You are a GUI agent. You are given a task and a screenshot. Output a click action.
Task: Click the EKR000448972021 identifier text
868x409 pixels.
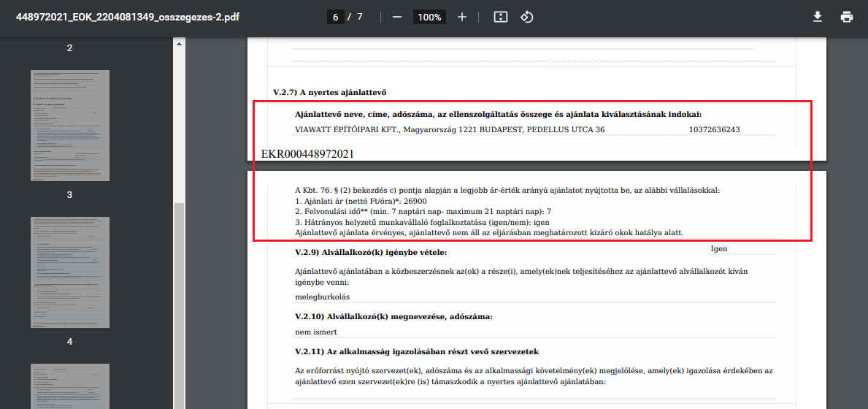307,154
